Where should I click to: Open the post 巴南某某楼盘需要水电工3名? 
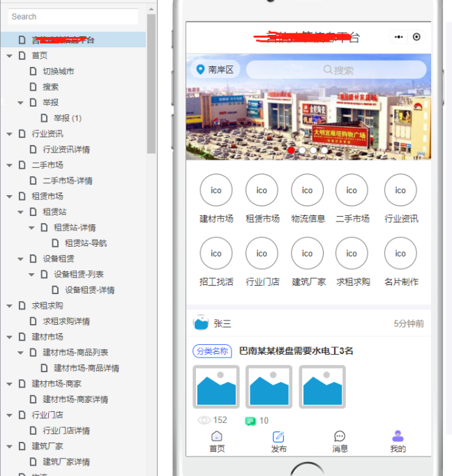[296, 351]
